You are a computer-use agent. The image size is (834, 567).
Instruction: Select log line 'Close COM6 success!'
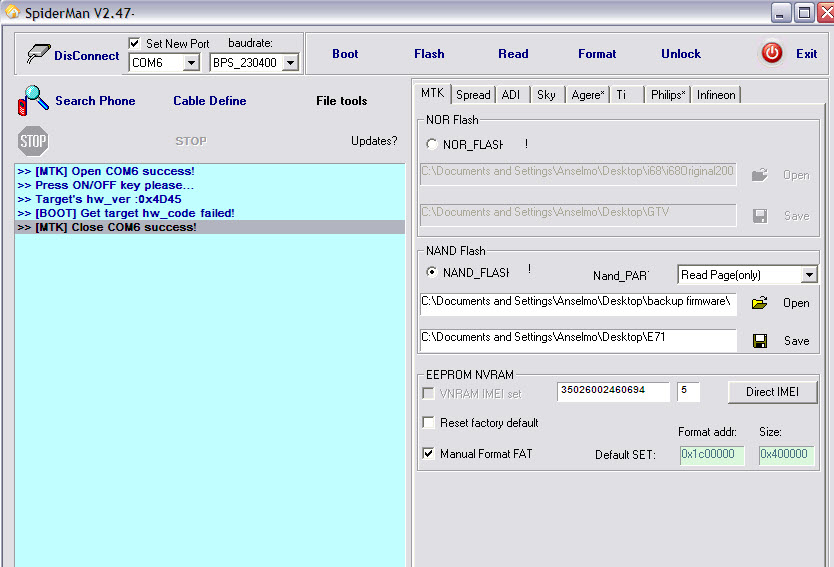click(x=210, y=227)
